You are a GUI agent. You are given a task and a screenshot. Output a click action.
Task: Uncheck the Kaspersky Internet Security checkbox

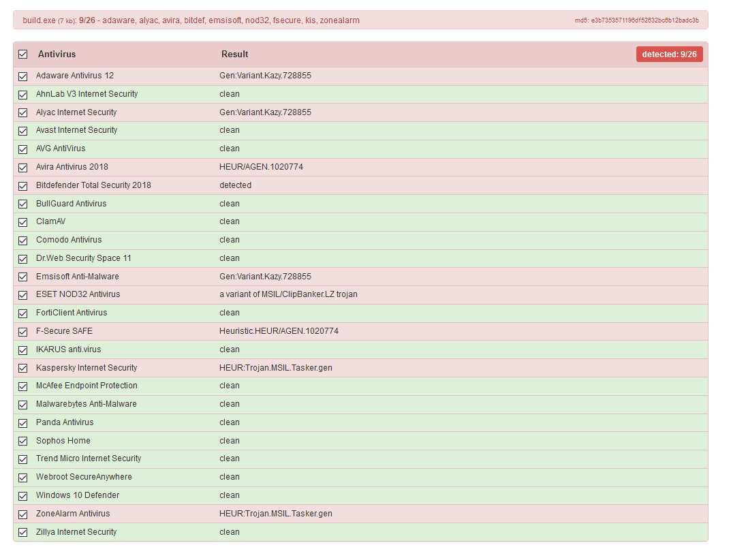tap(23, 369)
